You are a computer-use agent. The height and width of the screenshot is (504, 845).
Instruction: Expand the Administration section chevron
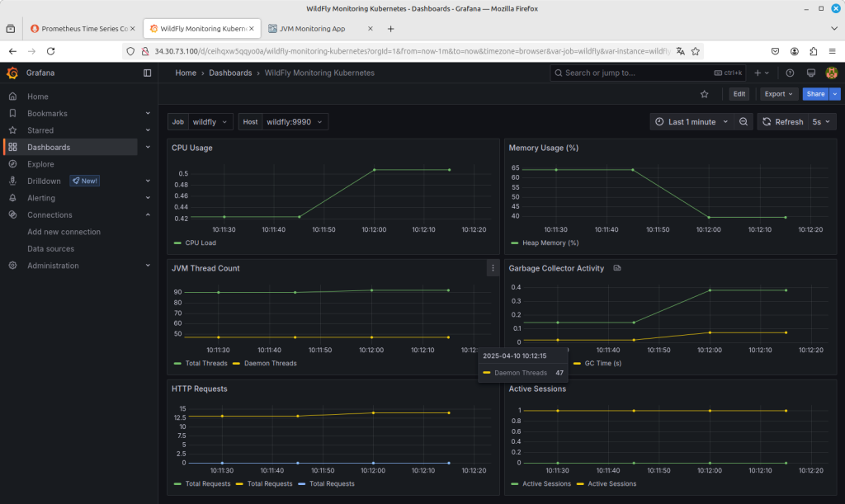(x=148, y=266)
